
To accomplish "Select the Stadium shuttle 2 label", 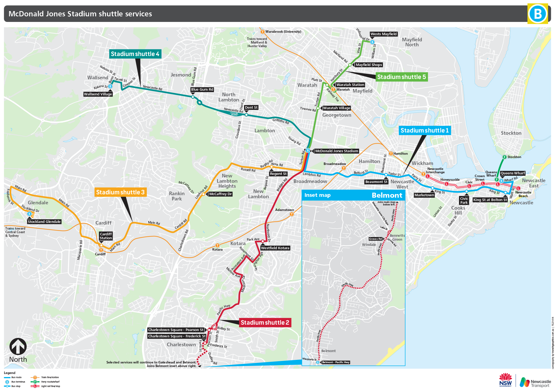I will 265,323.
